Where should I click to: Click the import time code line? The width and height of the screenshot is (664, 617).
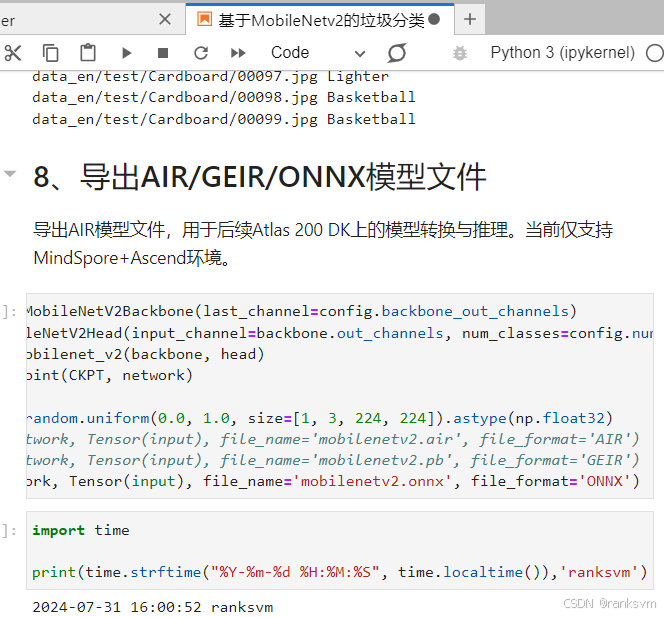click(81, 530)
